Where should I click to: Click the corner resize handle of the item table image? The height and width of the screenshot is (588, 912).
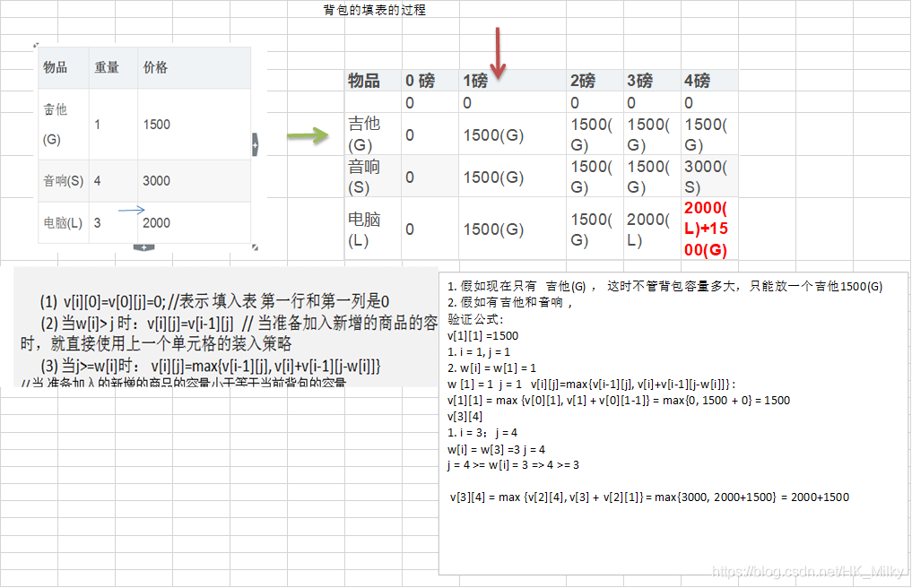[x=255, y=247]
